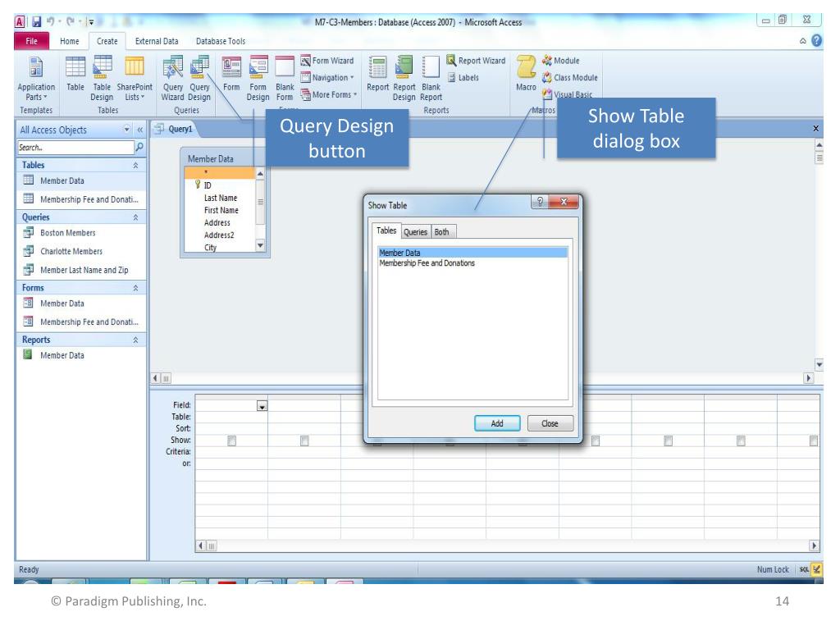Click down arrow of Member Data field list scrollbar
This screenshot has width=840, height=630.
(260, 246)
